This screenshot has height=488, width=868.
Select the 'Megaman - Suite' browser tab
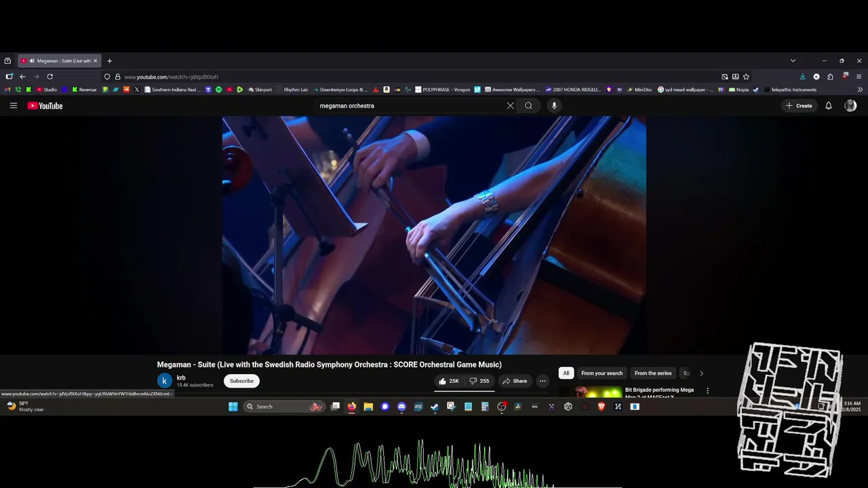click(59, 61)
